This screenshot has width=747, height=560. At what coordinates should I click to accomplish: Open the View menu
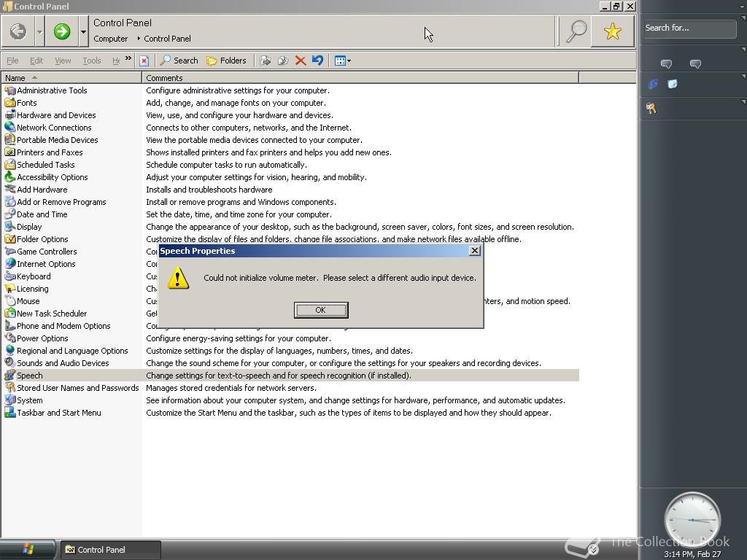coord(63,61)
